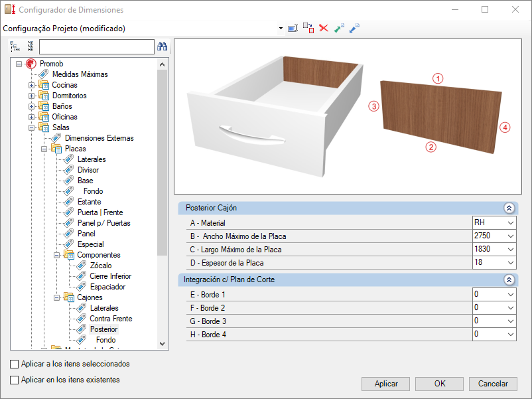Image resolution: width=532 pixels, height=399 pixels.
Task: Collapse the Componentes tree node
Action: [x=56, y=255]
